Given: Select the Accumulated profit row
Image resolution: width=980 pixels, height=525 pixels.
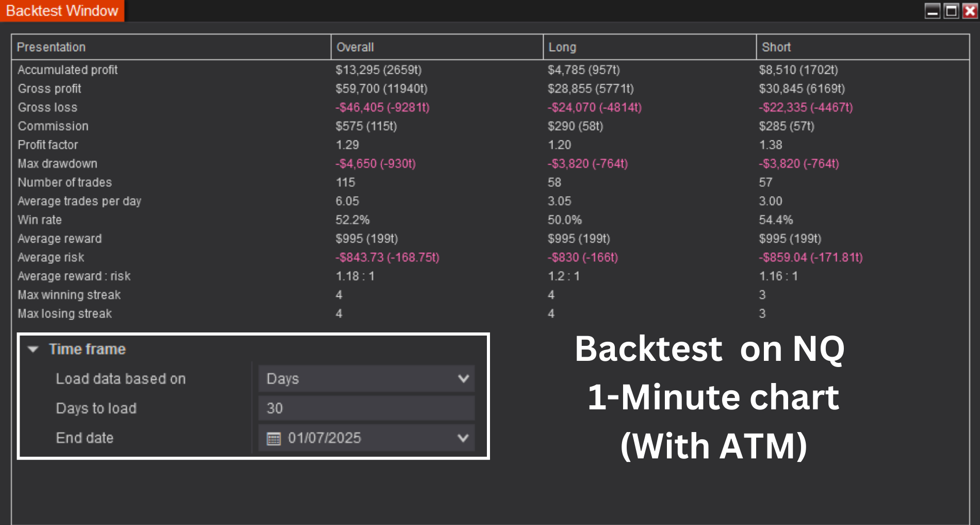Looking at the screenshot, I should [x=68, y=70].
